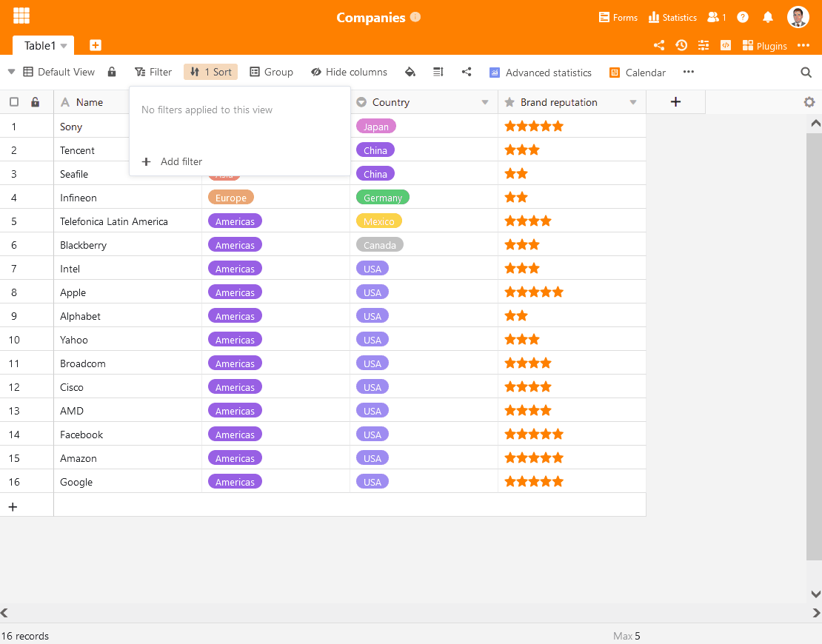The height and width of the screenshot is (644, 822).
Task: Add a new table with plus button
Action: coord(96,46)
